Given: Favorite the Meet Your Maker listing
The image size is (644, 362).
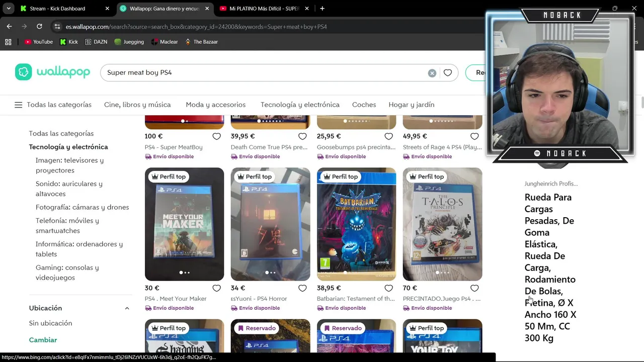Looking at the screenshot, I should (x=216, y=288).
